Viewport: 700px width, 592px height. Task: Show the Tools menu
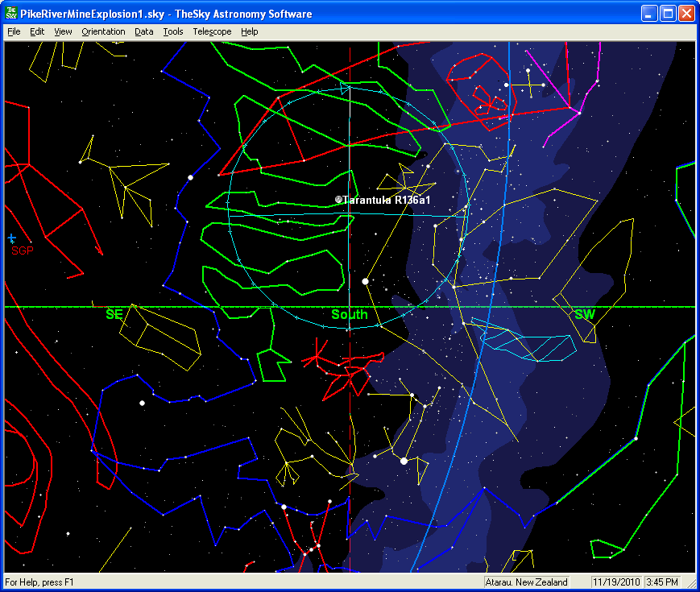pyautogui.click(x=172, y=31)
